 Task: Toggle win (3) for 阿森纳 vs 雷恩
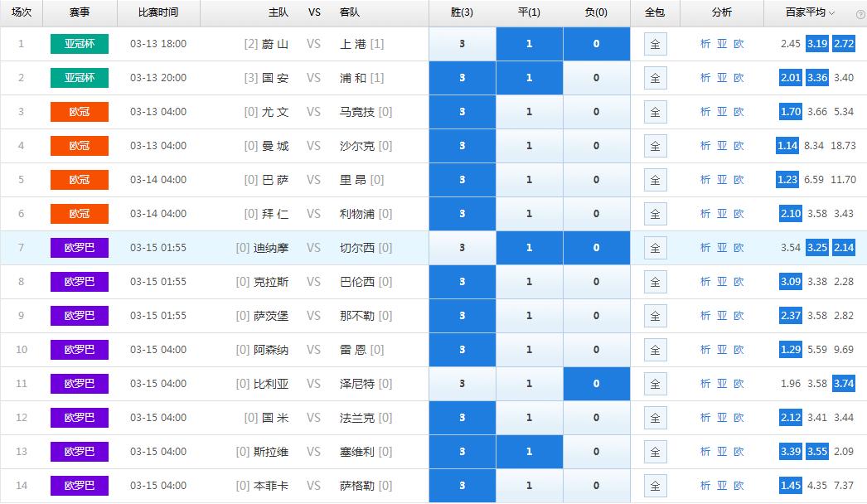tap(463, 350)
